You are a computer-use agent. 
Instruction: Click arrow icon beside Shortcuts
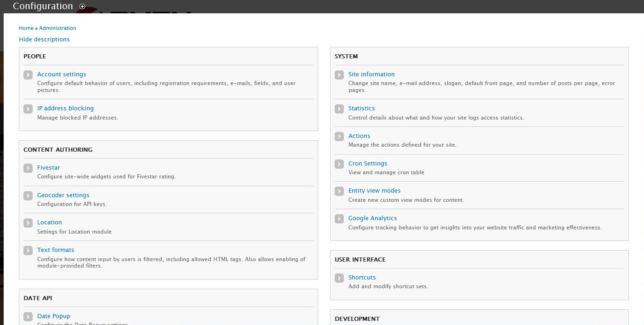coord(339,278)
